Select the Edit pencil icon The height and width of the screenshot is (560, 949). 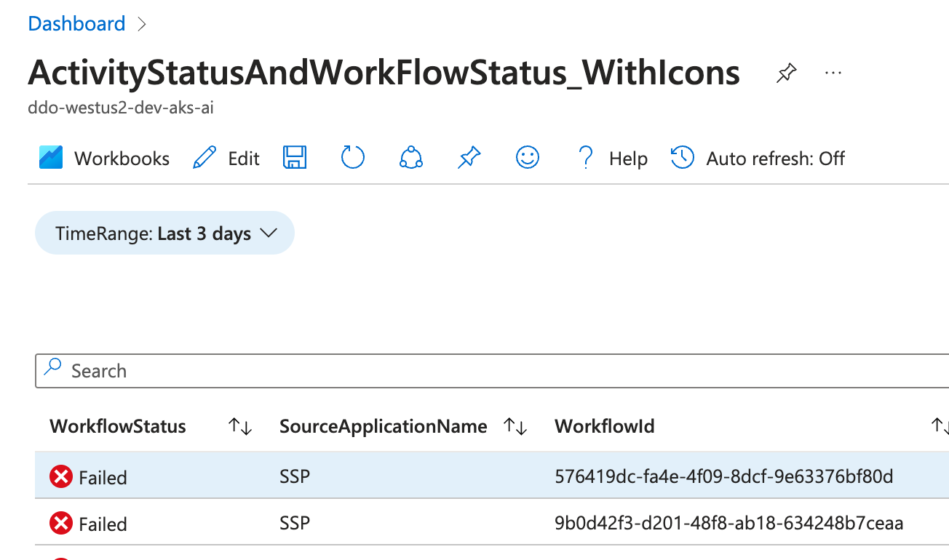(x=205, y=157)
